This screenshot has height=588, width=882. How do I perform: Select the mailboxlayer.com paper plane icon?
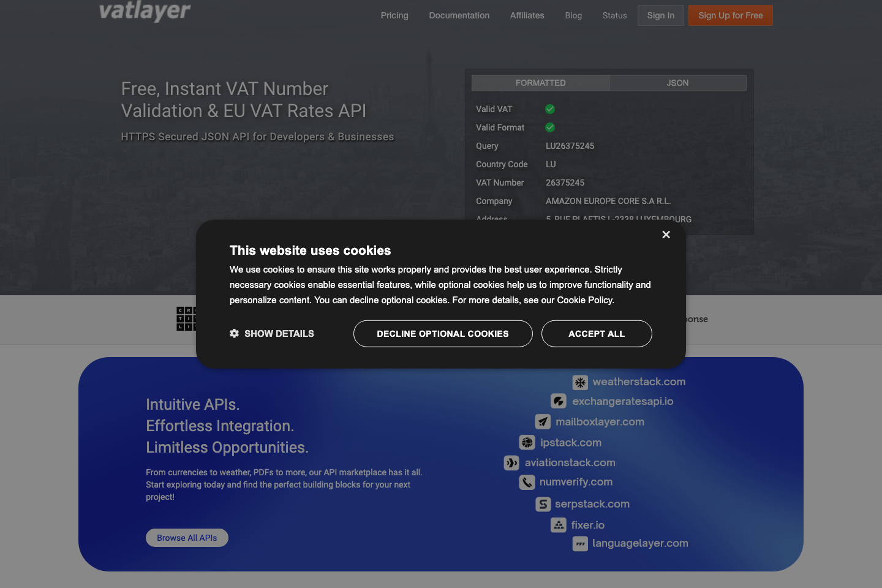click(x=543, y=421)
